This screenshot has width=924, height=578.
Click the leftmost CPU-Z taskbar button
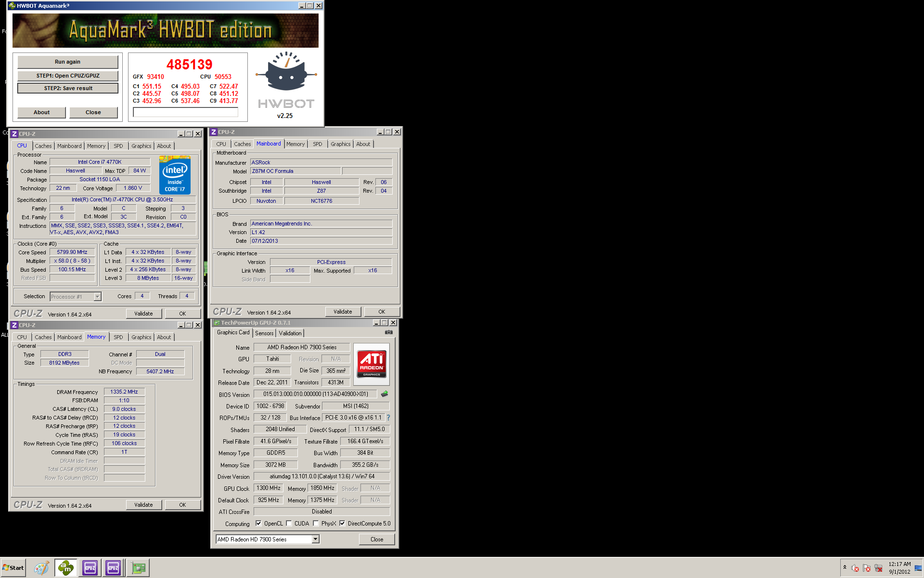[90, 568]
